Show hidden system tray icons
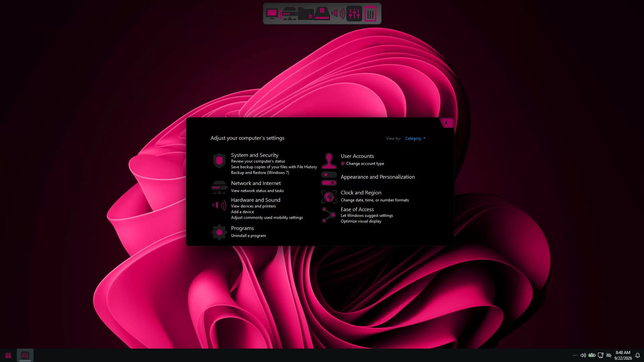 pyautogui.click(x=575, y=355)
